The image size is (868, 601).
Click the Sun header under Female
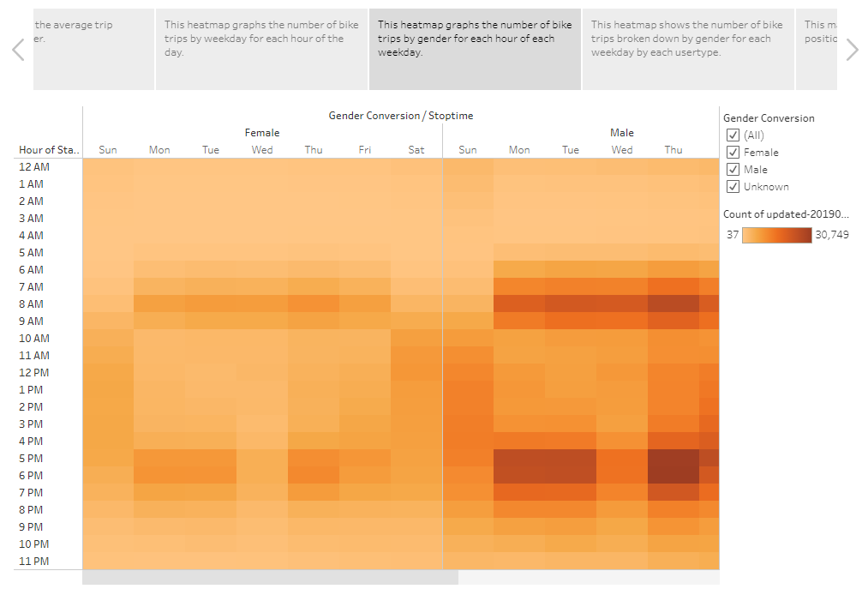pyautogui.click(x=107, y=149)
